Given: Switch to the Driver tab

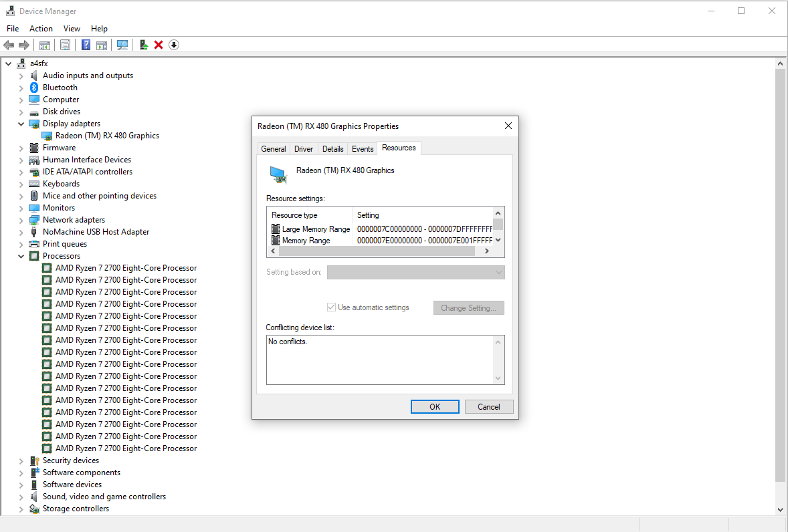Looking at the screenshot, I should (x=304, y=149).
